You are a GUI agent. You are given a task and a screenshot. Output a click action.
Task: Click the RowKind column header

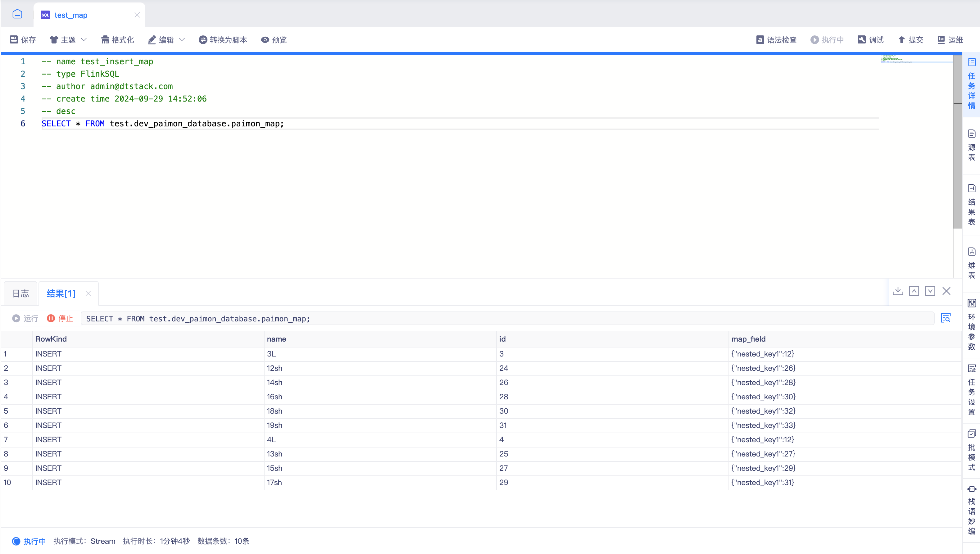pos(148,339)
